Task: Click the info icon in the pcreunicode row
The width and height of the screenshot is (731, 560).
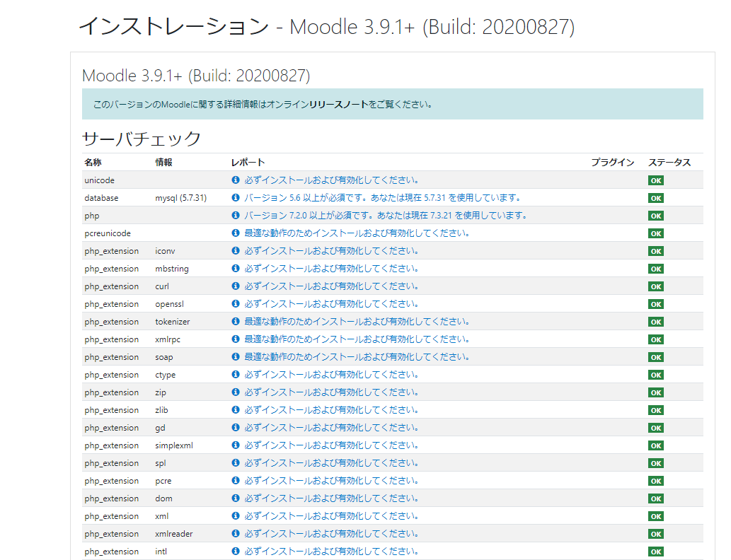Action: [x=236, y=233]
